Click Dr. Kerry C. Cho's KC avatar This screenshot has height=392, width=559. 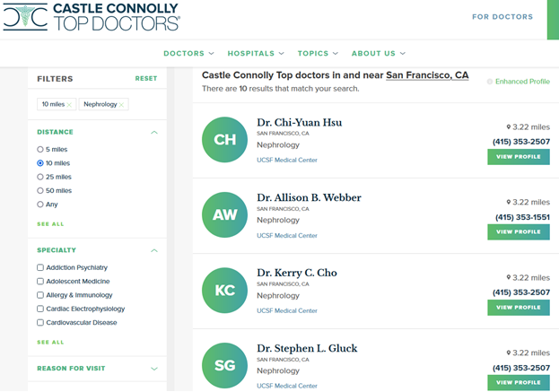coord(224,291)
